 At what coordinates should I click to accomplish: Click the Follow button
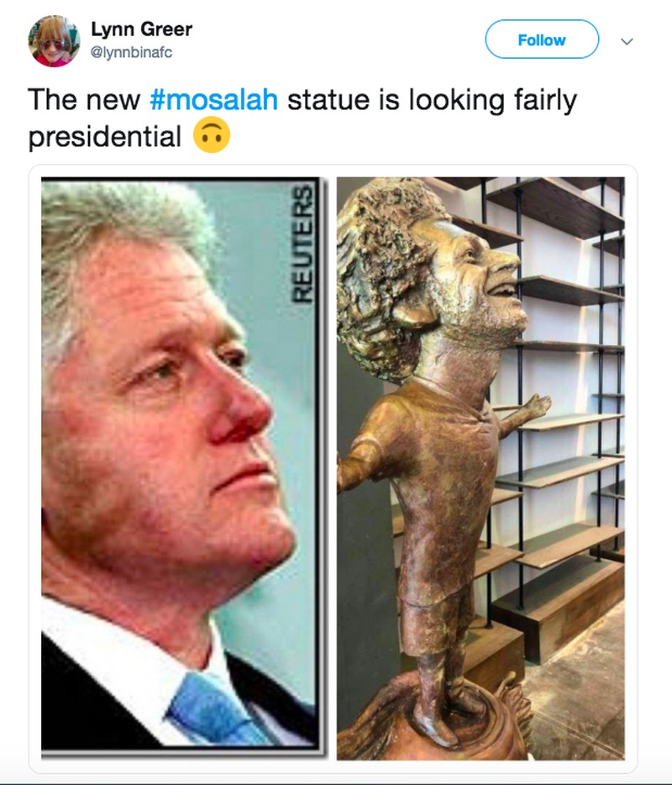(542, 40)
